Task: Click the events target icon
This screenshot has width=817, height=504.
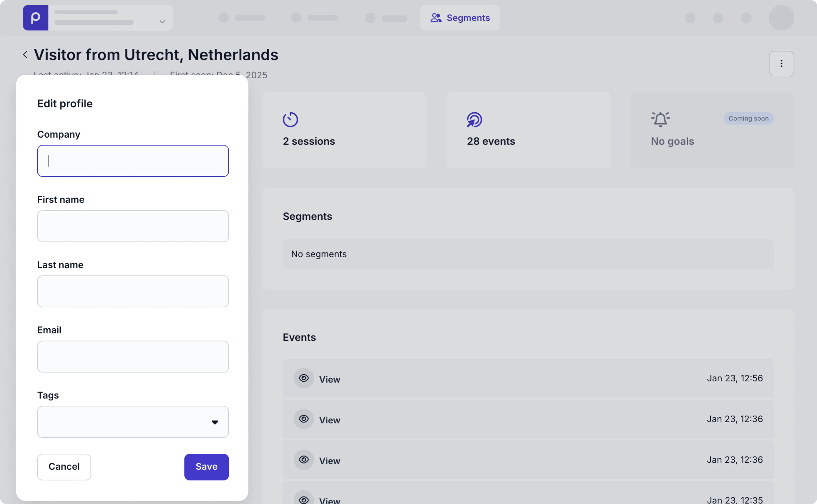Action: 474,119
